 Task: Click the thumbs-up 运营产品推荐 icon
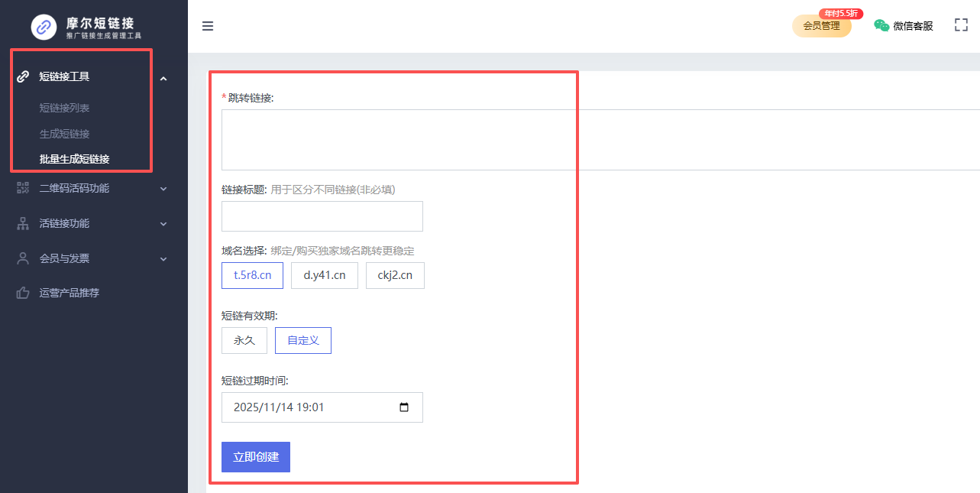coord(23,293)
